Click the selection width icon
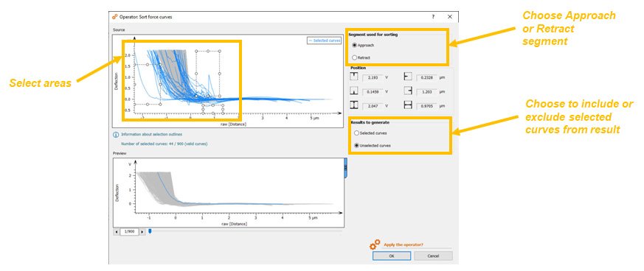Screen dimensions: 644x271 tap(408, 105)
